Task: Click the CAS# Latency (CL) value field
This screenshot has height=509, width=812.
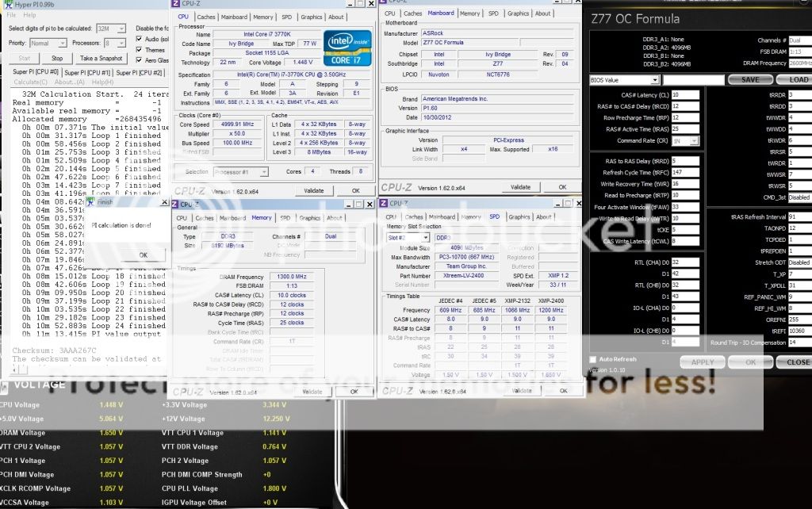Action: (x=684, y=94)
